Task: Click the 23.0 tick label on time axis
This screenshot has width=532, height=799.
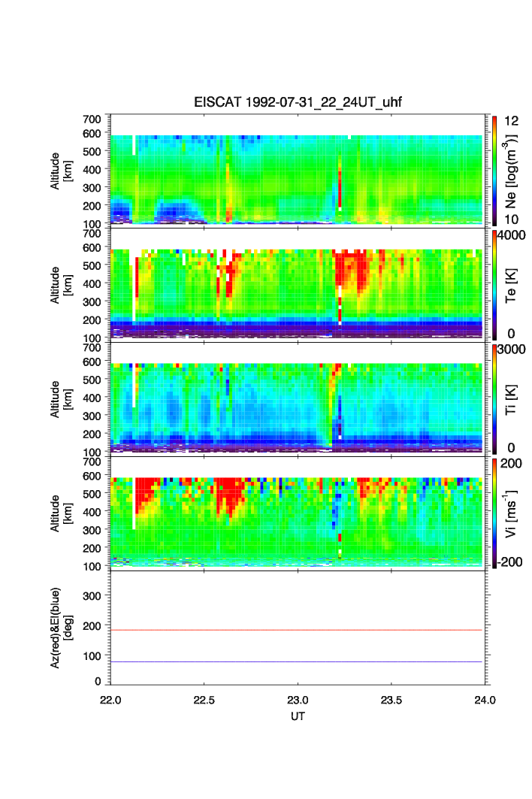Action: (298, 700)
